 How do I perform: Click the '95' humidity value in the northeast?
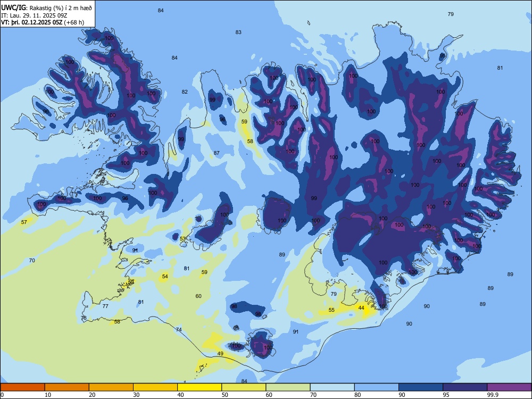pos(443,55)
